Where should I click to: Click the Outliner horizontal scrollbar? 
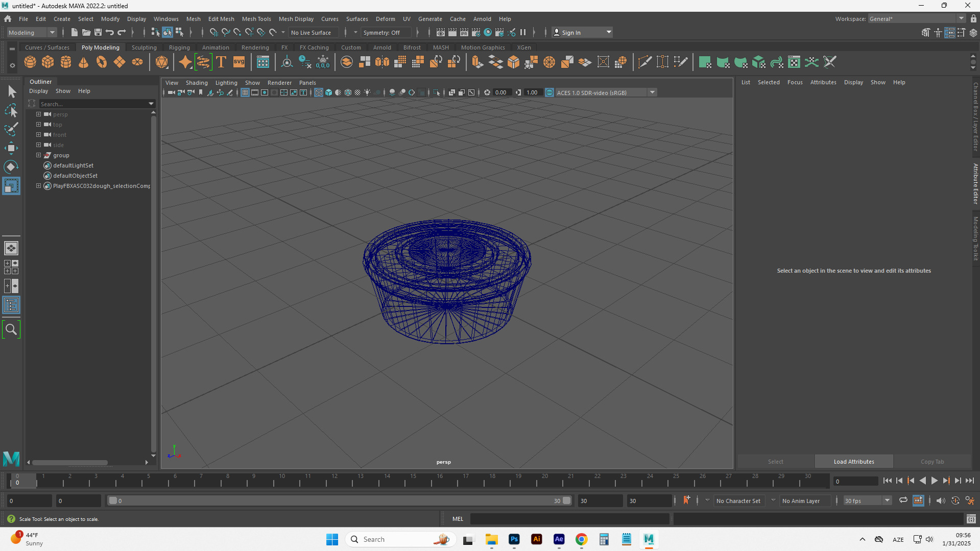coord(70,462)
